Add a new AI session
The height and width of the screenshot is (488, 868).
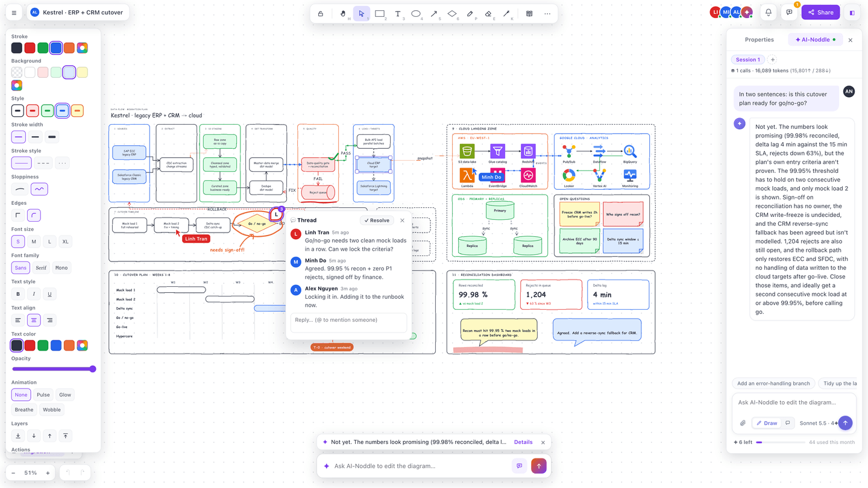pos(773,60)
